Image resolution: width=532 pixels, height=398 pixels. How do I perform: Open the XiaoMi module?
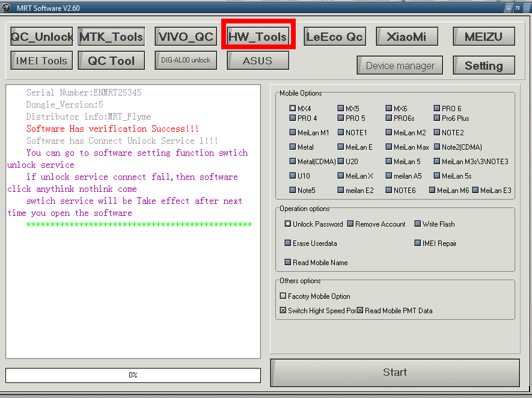pos(407,36)
